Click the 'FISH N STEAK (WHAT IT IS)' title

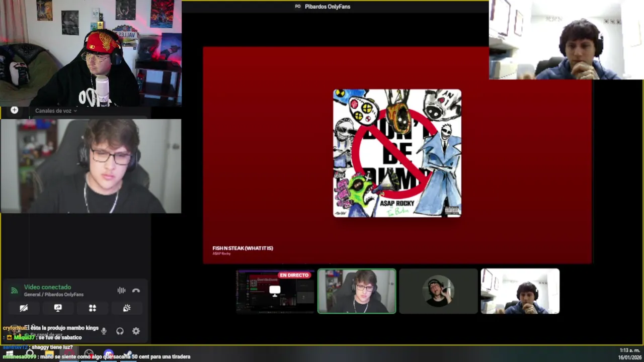(x=243, y=248)
